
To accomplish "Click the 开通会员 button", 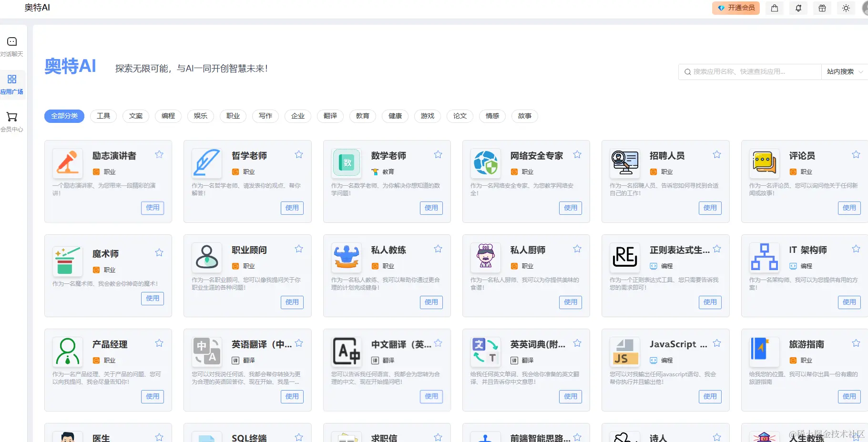I will click(736, 8).
